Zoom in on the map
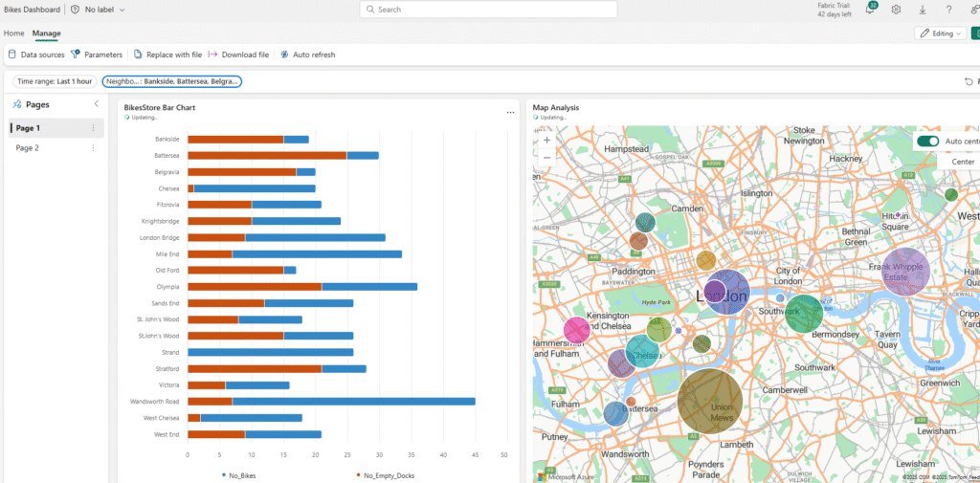The height and width of the screenshot is (483, 980). [546, 140]
